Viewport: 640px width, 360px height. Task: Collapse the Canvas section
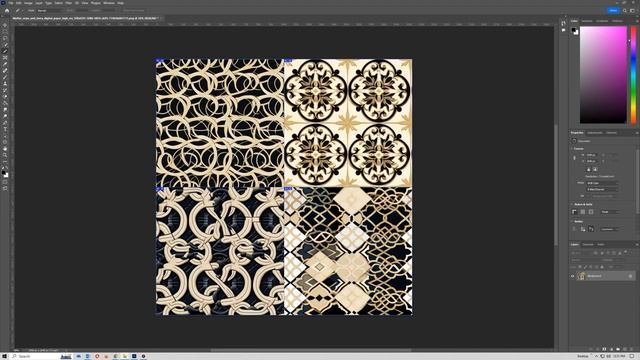click(x=572, y=149)
